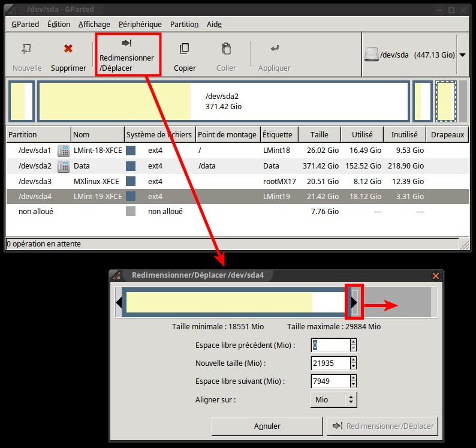Image resolution: width=476 pixels, height=448 pixels.
Task: Click the keys icon beside /dev/sda1
Action: coord(63,151)
